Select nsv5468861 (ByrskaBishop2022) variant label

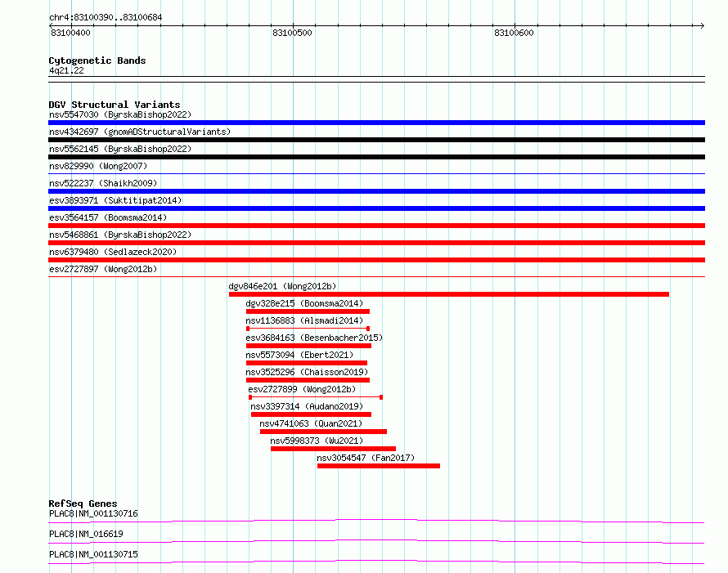coord(120,235)
